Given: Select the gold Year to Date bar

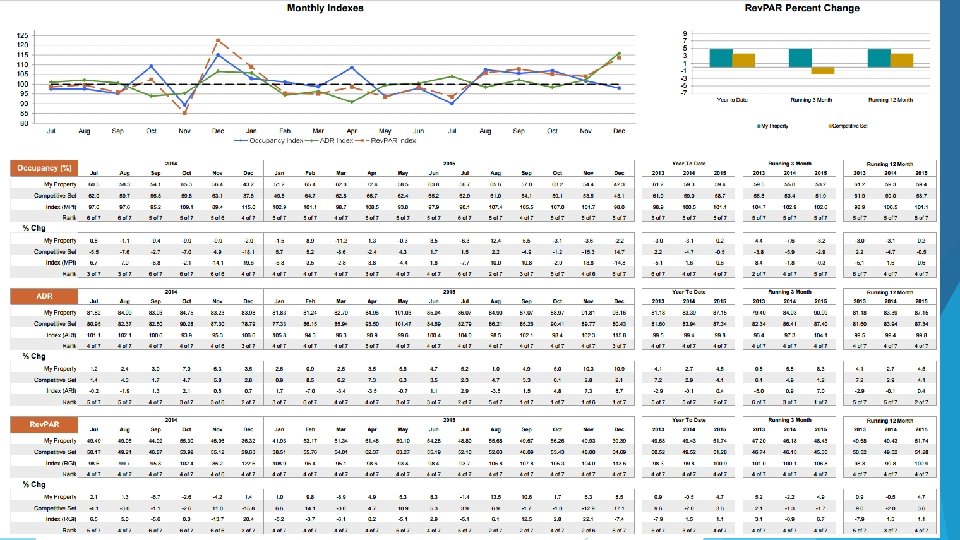Looking at the screenshot, I should click(743, 60).
